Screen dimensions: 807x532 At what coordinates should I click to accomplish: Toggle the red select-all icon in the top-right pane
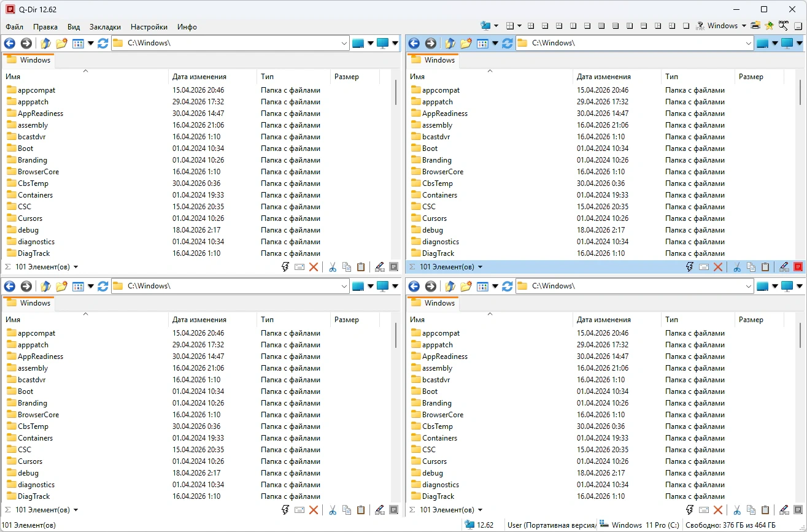point(798,267)
